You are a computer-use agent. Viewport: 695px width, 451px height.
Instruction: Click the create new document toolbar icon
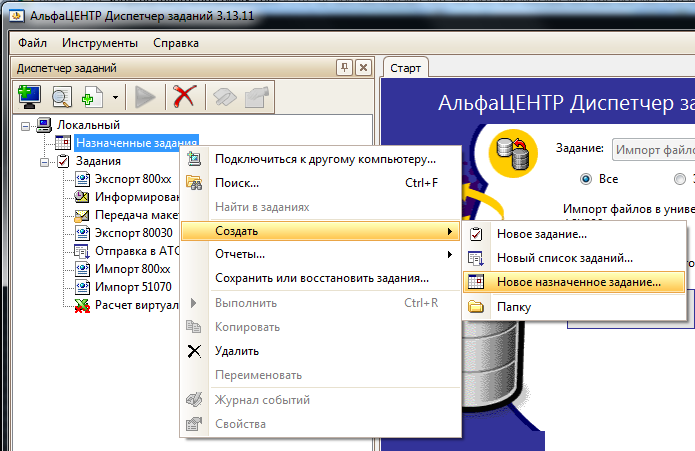coord(92,97)
